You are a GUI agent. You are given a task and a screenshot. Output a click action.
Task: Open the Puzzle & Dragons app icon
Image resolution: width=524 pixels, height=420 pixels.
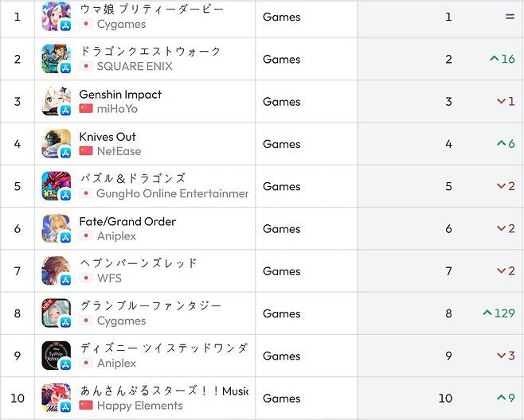click(x=56, y=186)
